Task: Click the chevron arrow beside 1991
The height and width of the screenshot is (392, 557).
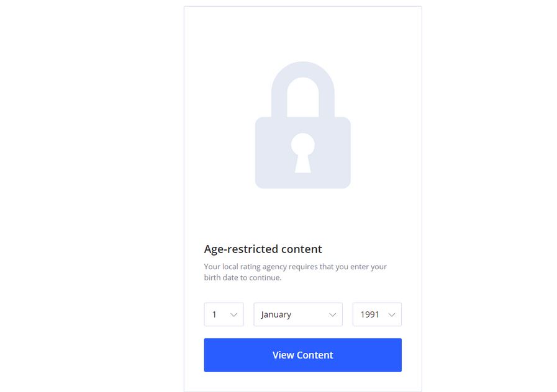Action: click(391, 314)
